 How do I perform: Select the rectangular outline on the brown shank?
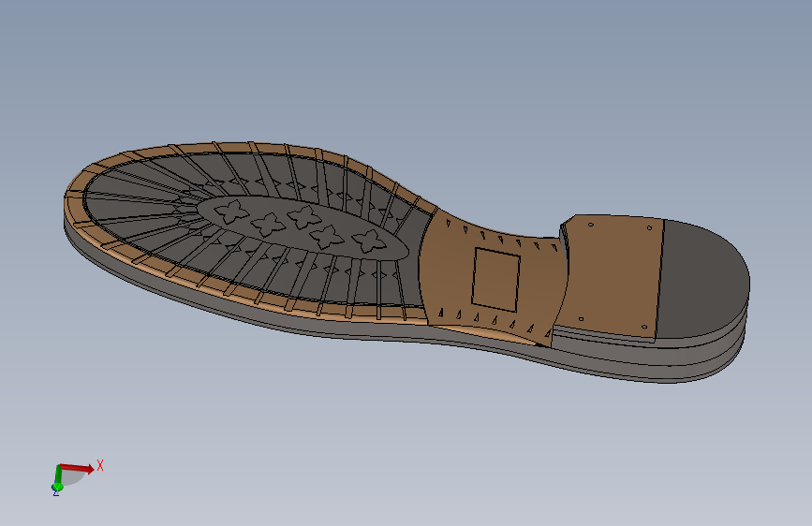495,280
